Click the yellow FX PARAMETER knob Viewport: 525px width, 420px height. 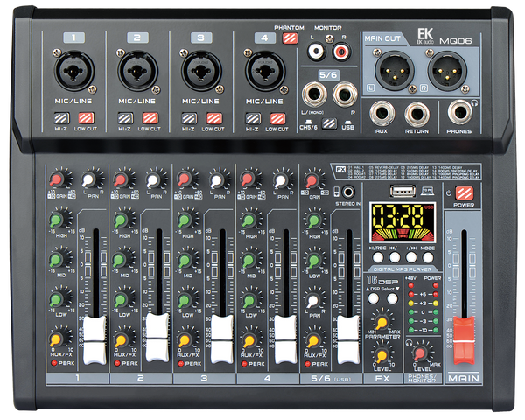381,321
